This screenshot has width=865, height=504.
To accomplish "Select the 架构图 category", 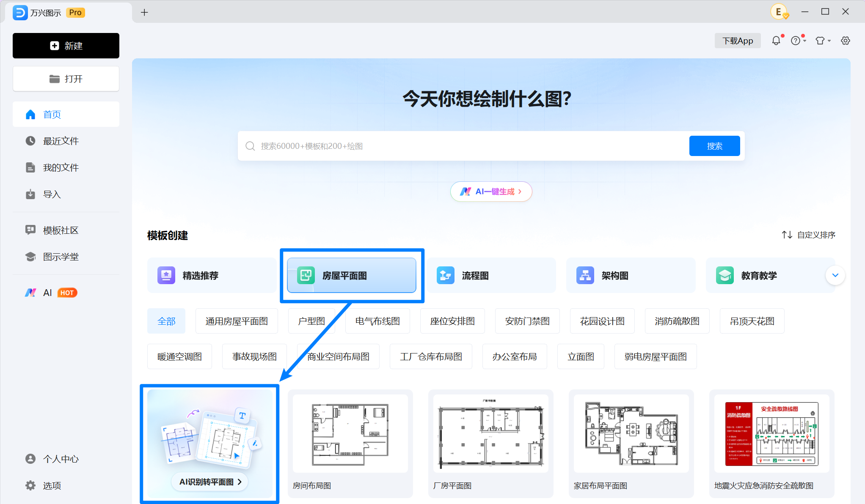I will [x=631, y=275].
